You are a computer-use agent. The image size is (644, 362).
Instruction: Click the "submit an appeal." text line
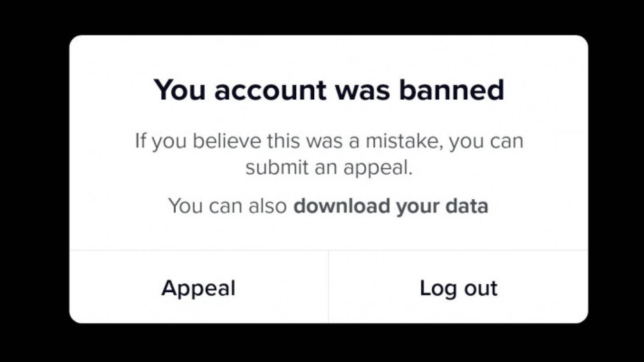point(329,167)
